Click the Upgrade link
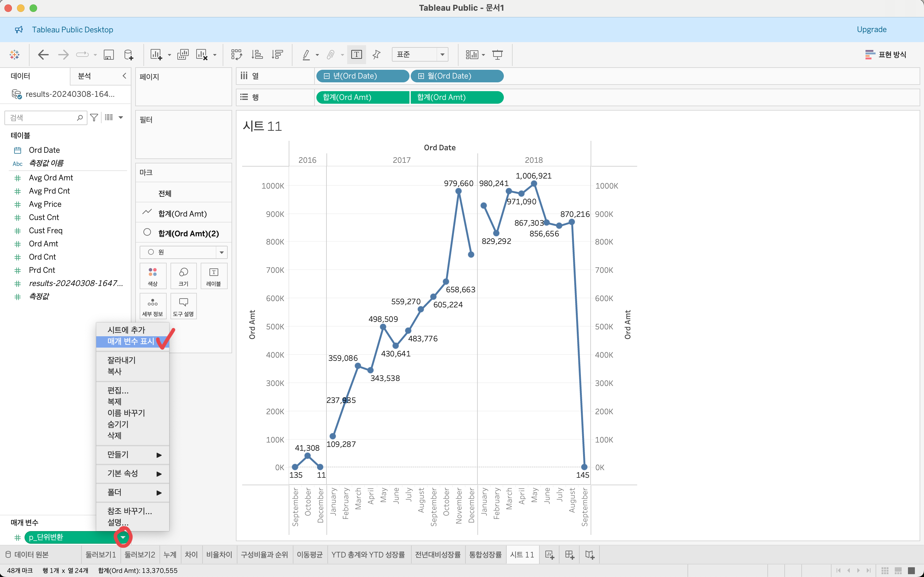 [x=871, y=30]
